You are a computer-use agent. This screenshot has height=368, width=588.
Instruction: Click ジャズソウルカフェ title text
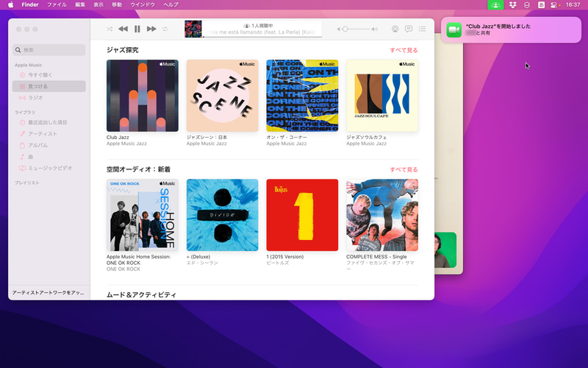366,138
